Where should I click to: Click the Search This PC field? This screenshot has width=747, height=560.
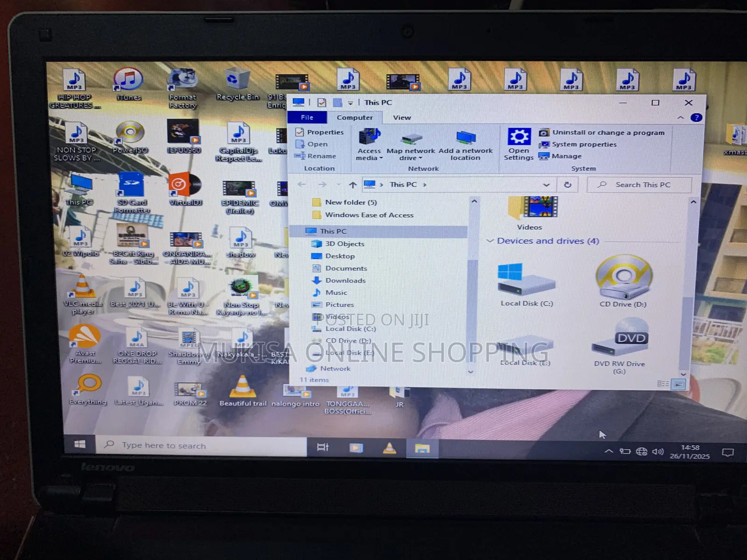639,185
